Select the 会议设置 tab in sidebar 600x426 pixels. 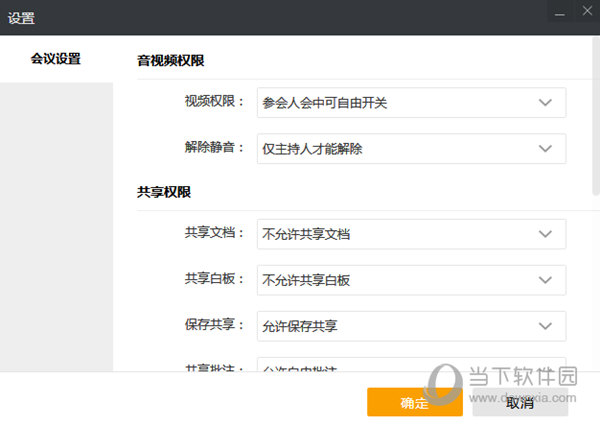coord(56,59)
